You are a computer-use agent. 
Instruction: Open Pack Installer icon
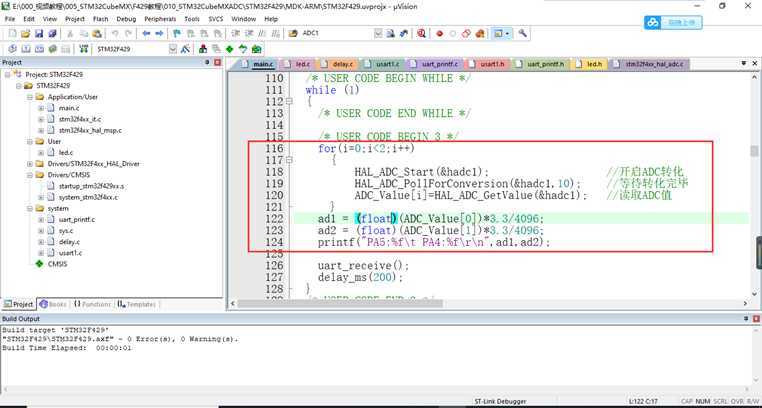pos(256,49)
